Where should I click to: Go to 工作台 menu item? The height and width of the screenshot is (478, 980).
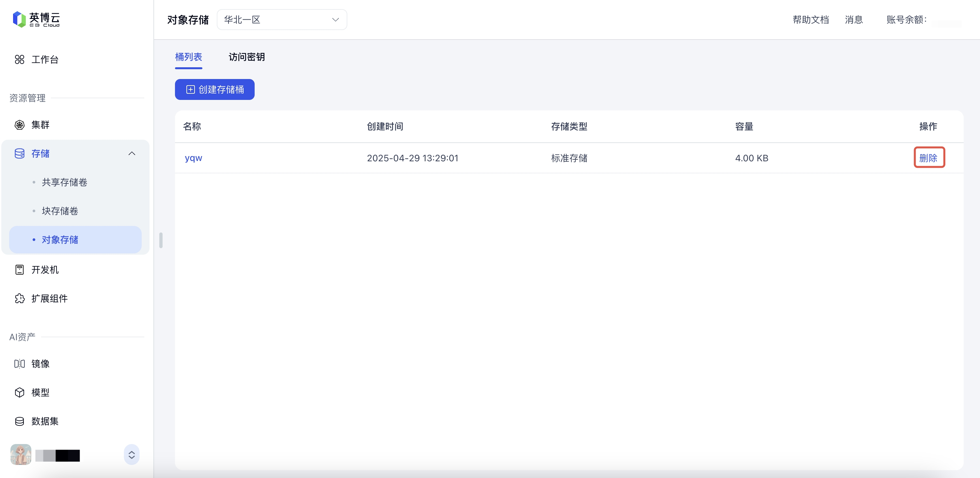pyautogui.click(x=45, y=59)
